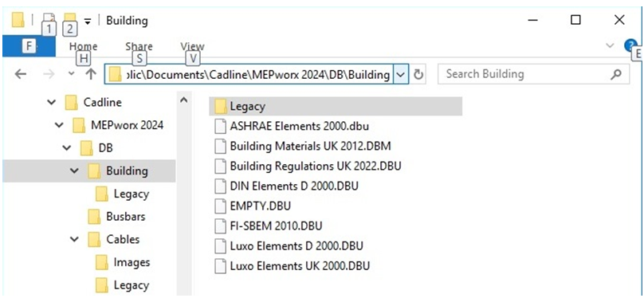Open the View ribbon tab
This screenshot has width=644, height=298.
click(192, 46)
